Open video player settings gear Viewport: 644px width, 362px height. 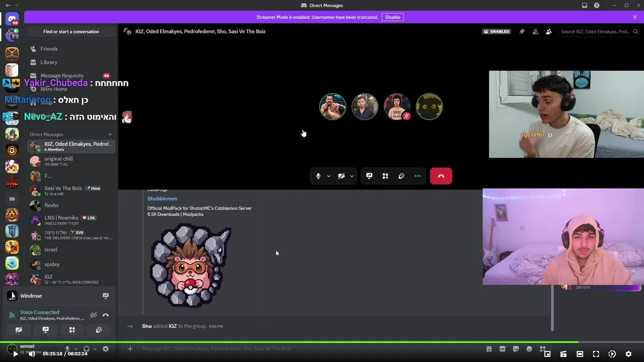(x=628, y=354)
